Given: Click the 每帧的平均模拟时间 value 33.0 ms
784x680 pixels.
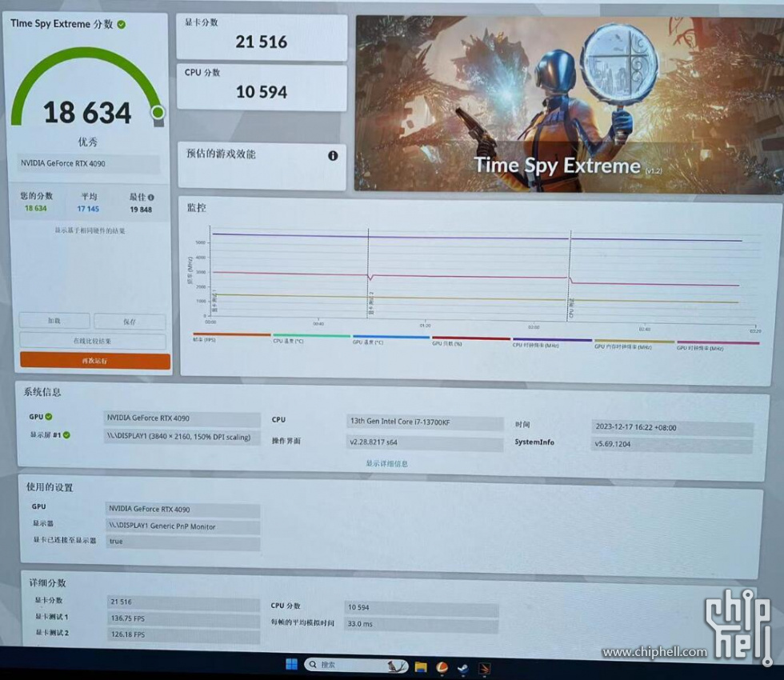Looking at the screenshot, I should [421, 624].
